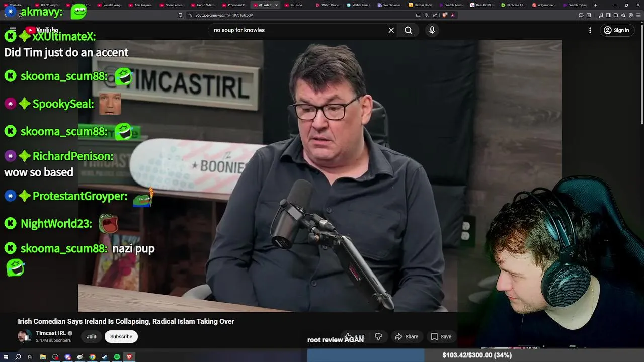Screen dimensions: 644x362
Task: Click the donation goal progress bar
Action: pos(475,355)
